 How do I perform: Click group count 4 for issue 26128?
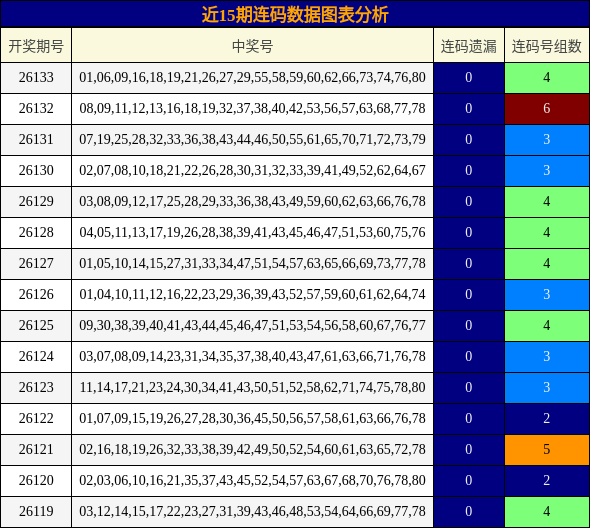click(x=547, y=233)
